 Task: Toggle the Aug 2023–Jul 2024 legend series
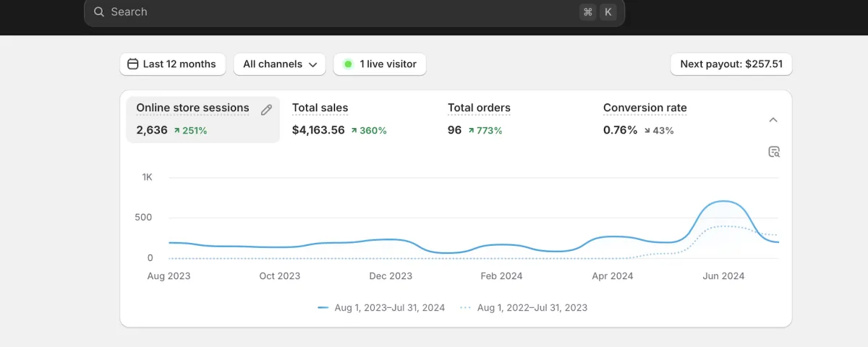coord(381,307)
